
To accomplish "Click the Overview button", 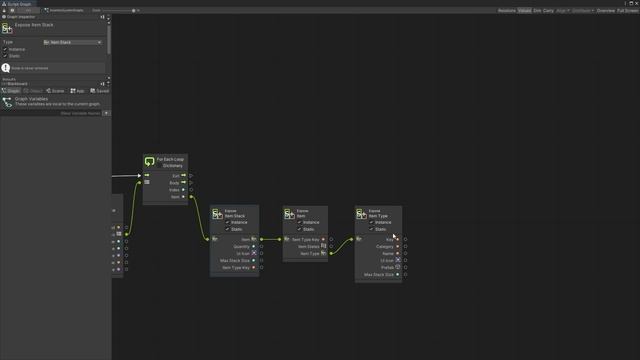I will [x=606, y=11].
